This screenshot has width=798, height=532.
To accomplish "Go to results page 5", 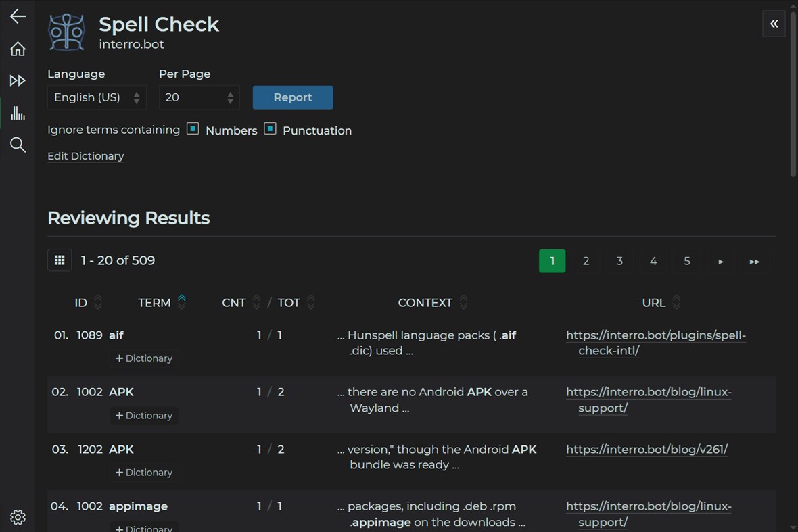I will point(686,261).
